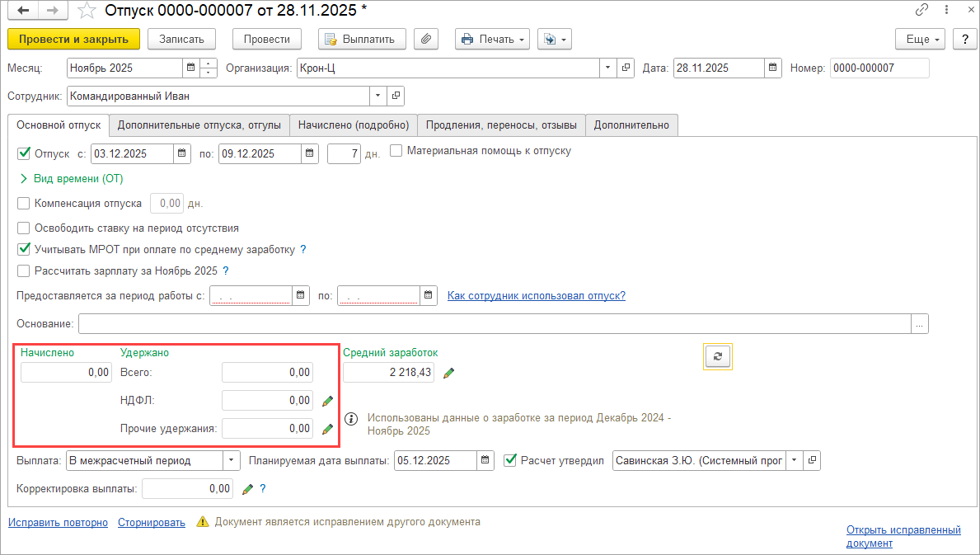The width and height of the screenshot is (980, 555).
Task: Click the paperclip attached files icon
Action: click(x=426, y=39)
